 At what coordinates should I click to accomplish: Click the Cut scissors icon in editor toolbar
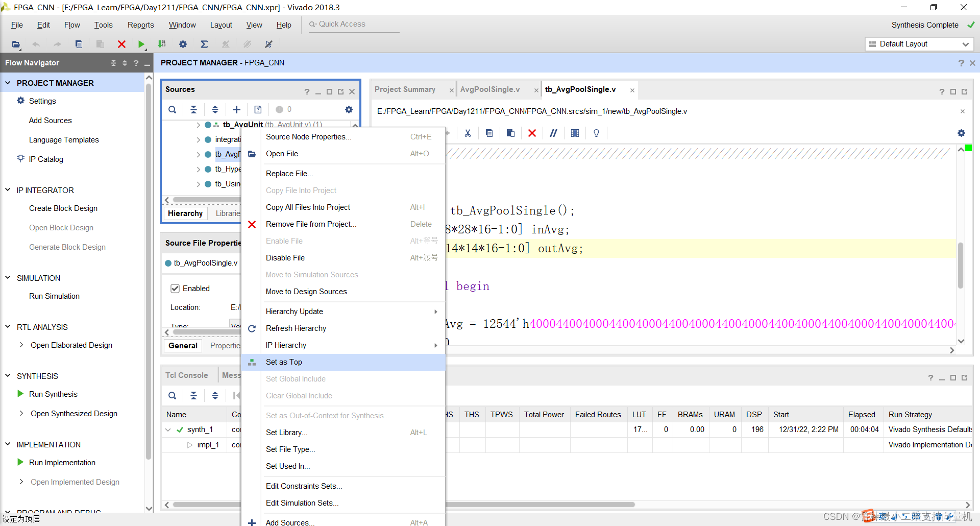pyautogui.click(x=468, y=133)
